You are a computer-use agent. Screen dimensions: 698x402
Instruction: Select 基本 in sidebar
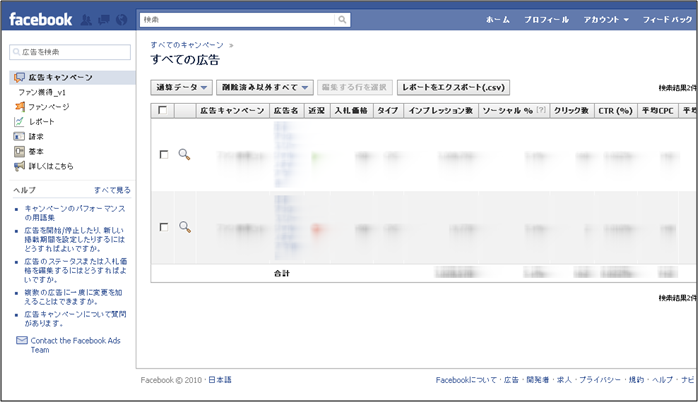click(36, 151)
